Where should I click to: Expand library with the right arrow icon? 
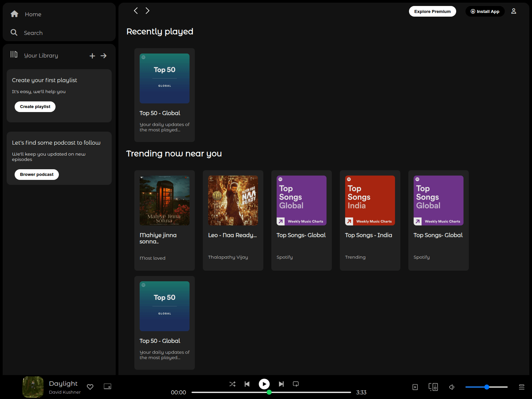tap(104, 56)
